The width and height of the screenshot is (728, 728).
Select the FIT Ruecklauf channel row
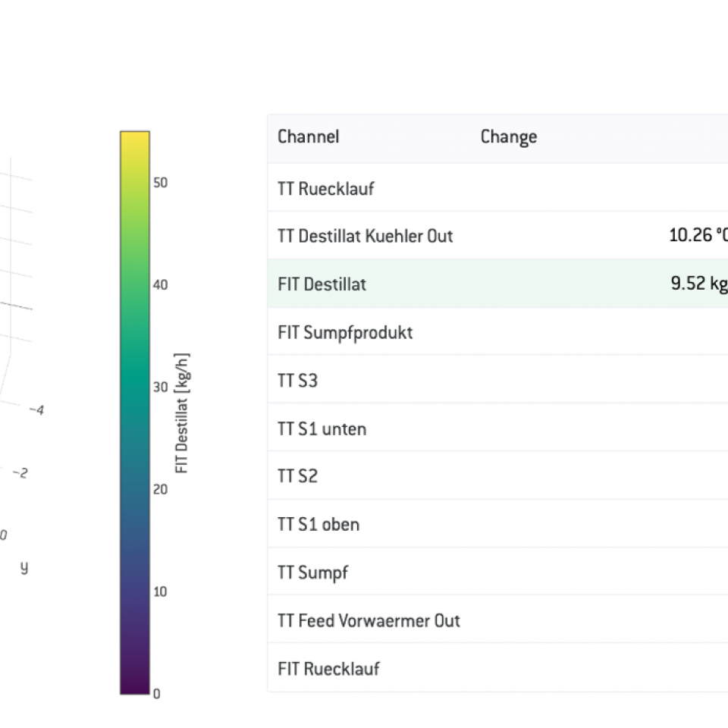point(497,669)
